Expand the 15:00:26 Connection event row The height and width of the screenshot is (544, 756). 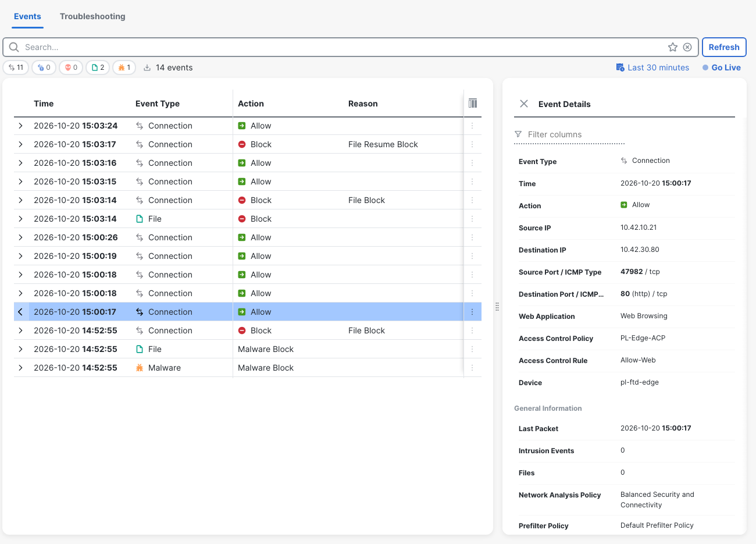coord(20,237)
